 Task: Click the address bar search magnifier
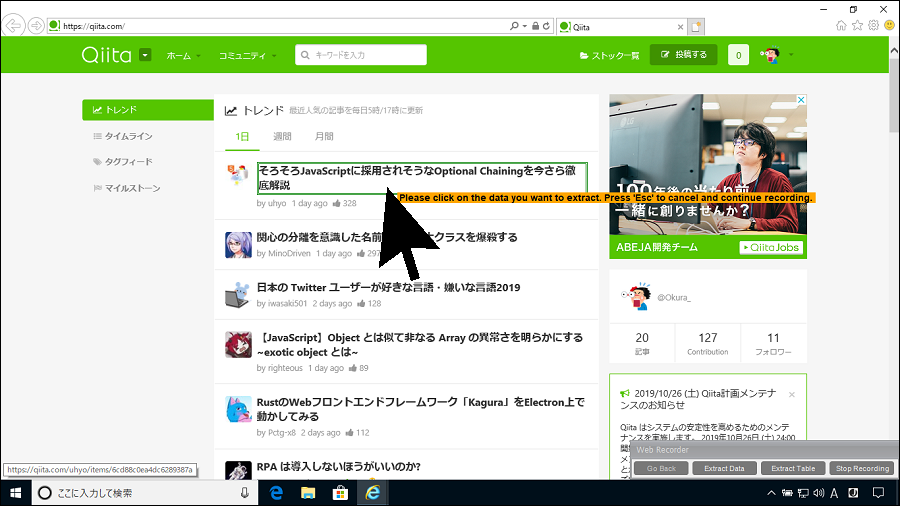click(x=514, y=26)
